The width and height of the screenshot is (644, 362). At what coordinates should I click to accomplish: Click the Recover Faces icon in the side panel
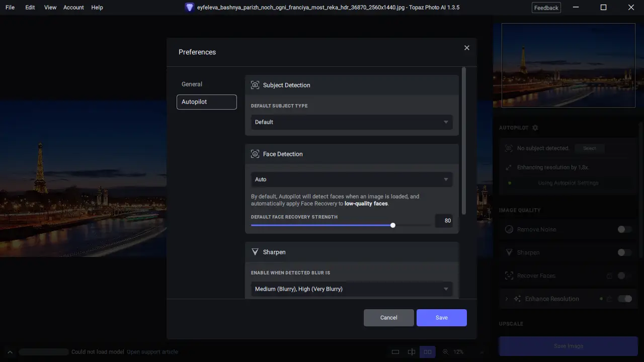509,276
